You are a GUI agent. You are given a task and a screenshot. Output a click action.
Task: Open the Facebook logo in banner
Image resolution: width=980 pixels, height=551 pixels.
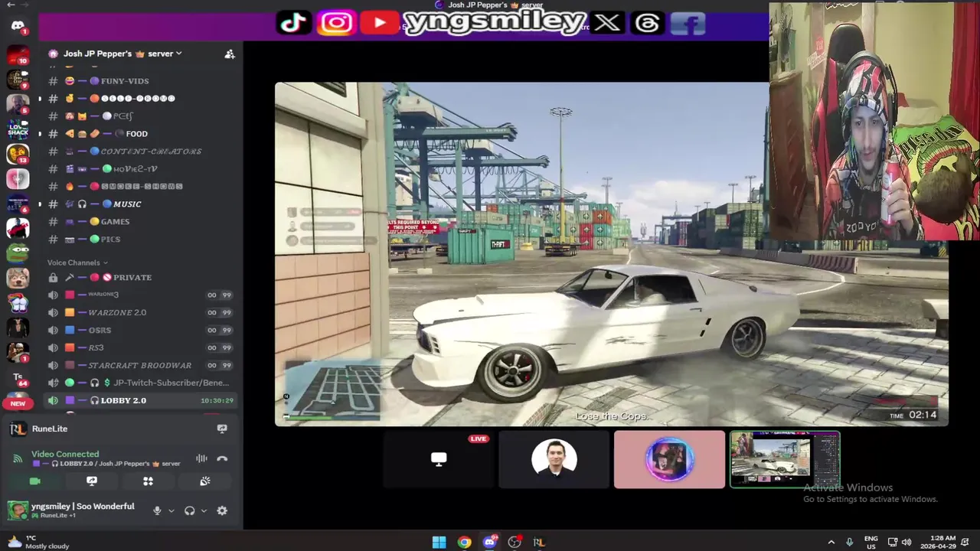tap(688, 24)
